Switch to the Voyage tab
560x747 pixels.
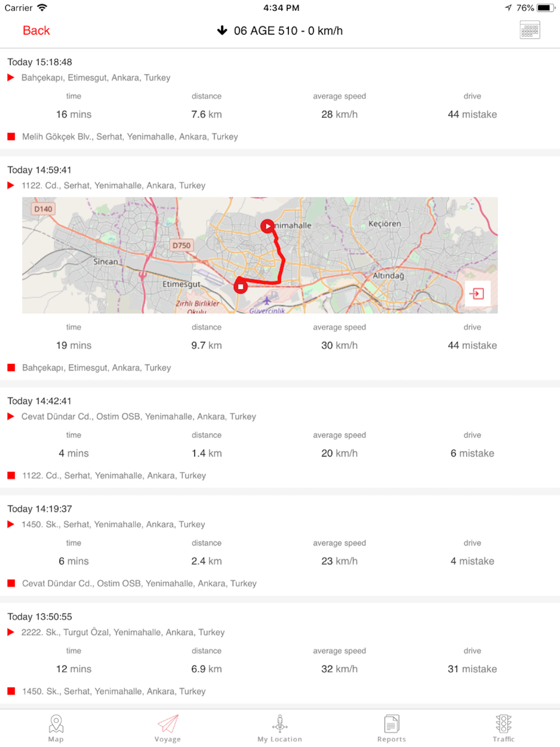(167, 728)
